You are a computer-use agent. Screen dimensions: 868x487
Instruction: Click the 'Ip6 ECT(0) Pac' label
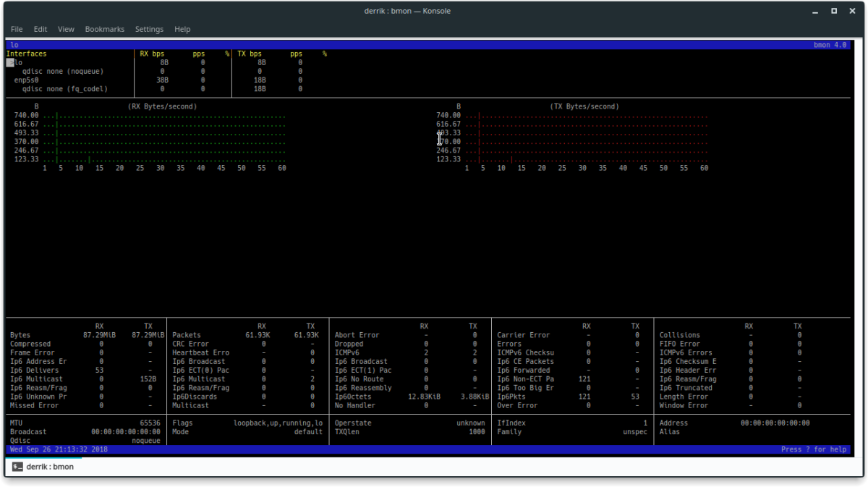click(201, 370)
